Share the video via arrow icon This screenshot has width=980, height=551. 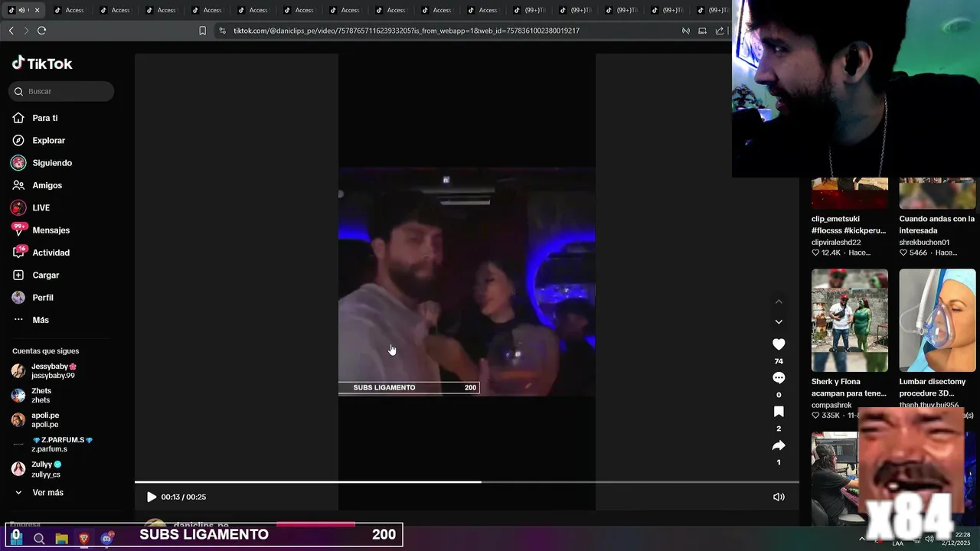click(779, 445)
